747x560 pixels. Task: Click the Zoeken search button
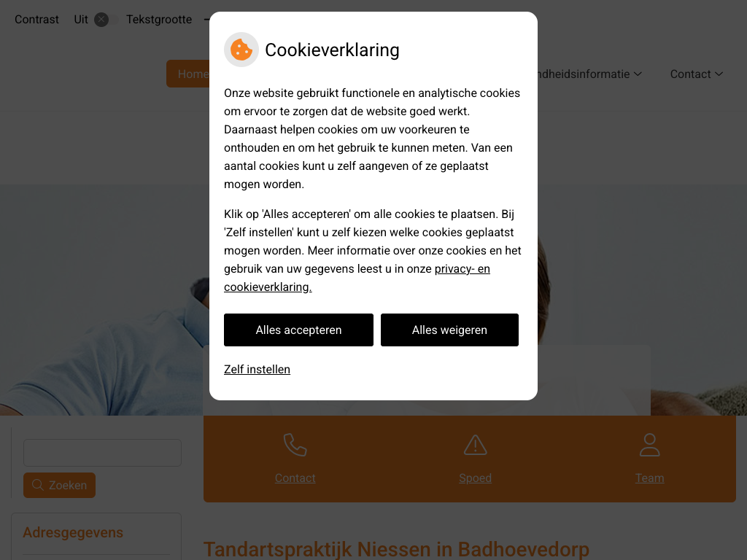[x=60, y=485]
